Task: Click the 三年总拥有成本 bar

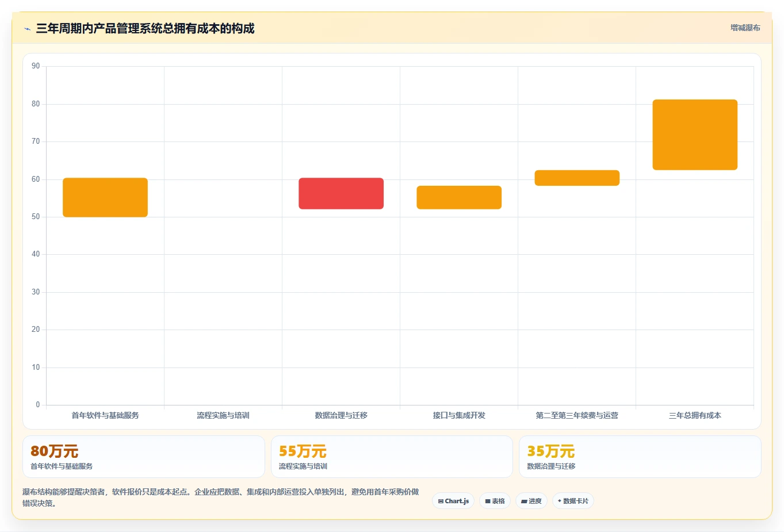Action: [x=695, y=135]
